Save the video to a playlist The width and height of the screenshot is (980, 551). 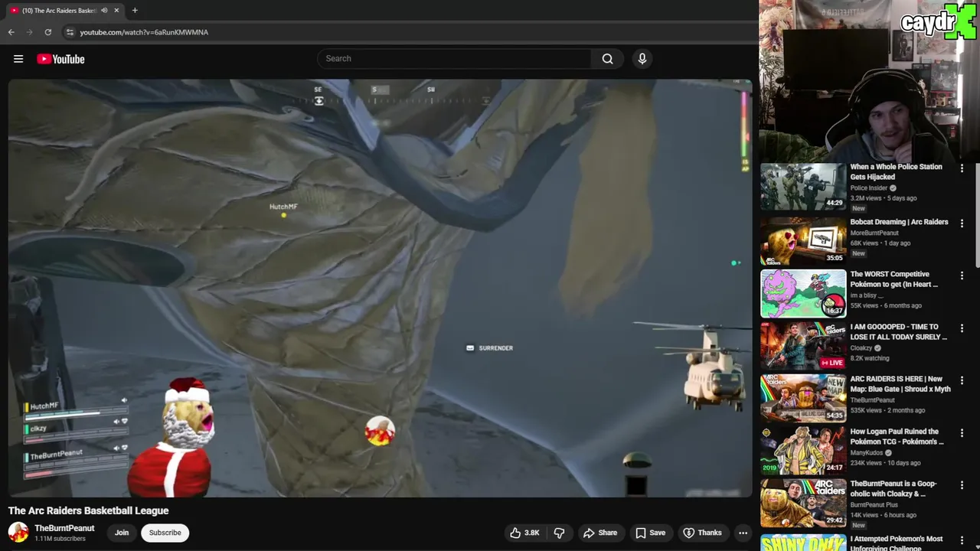pos(650,533)
